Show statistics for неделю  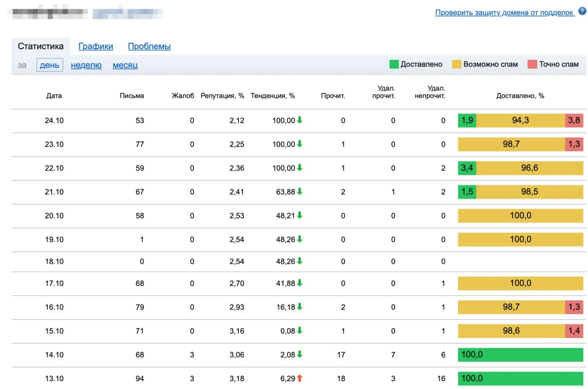86,65
